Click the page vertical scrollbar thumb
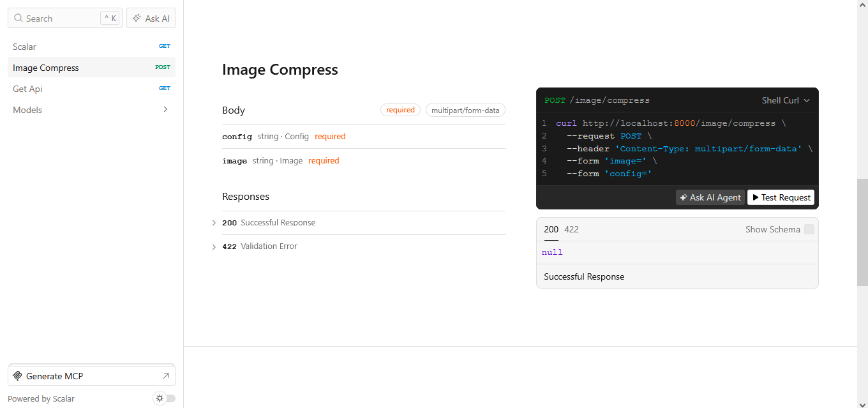Image resolution: width=868 pixels, height=408 pixels. click(x=862, y=232)
